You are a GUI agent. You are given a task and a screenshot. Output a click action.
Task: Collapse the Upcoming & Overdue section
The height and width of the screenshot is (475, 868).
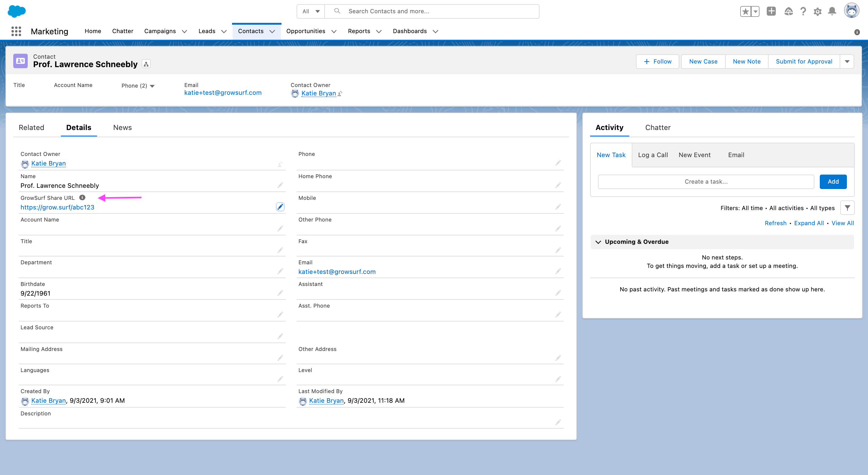[x=599, y=242]
